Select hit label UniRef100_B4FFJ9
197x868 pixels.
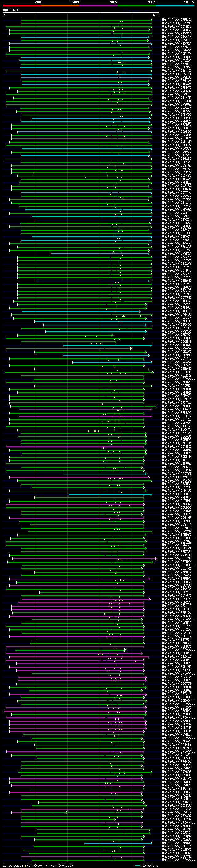[177, 311]
